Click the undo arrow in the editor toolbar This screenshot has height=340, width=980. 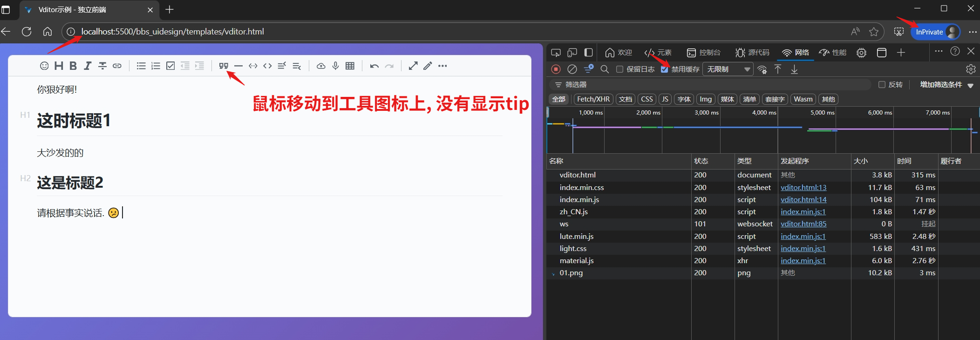374,66
